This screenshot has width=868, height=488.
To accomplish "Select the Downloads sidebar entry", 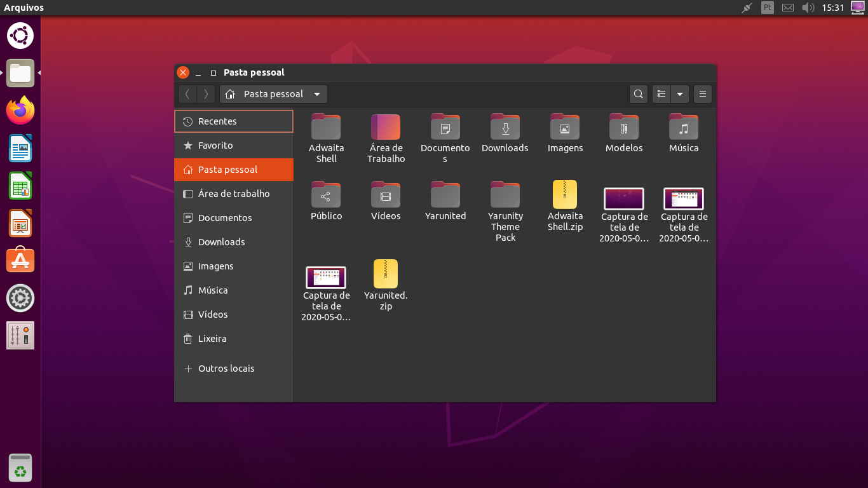I will (221, 242).
